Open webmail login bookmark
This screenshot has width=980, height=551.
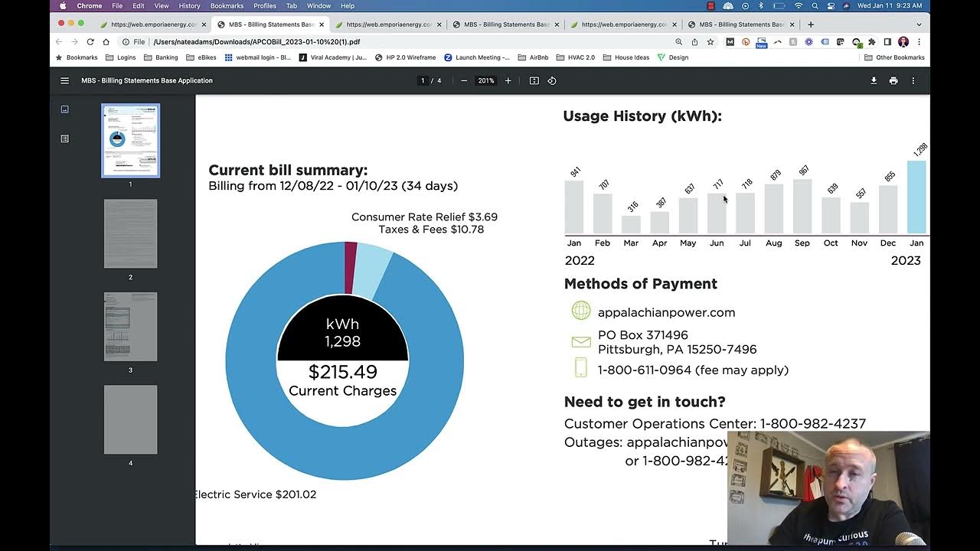click(x=257, y=57)
